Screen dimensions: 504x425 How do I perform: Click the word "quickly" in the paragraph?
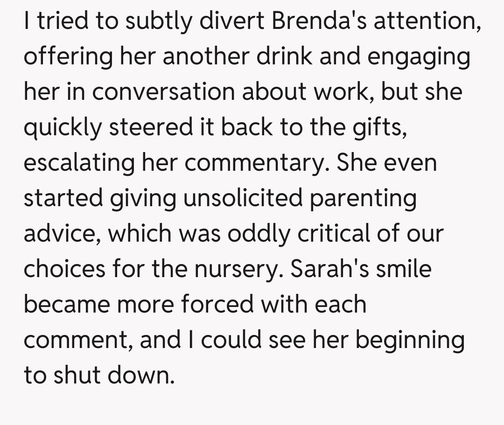point(62,127)
